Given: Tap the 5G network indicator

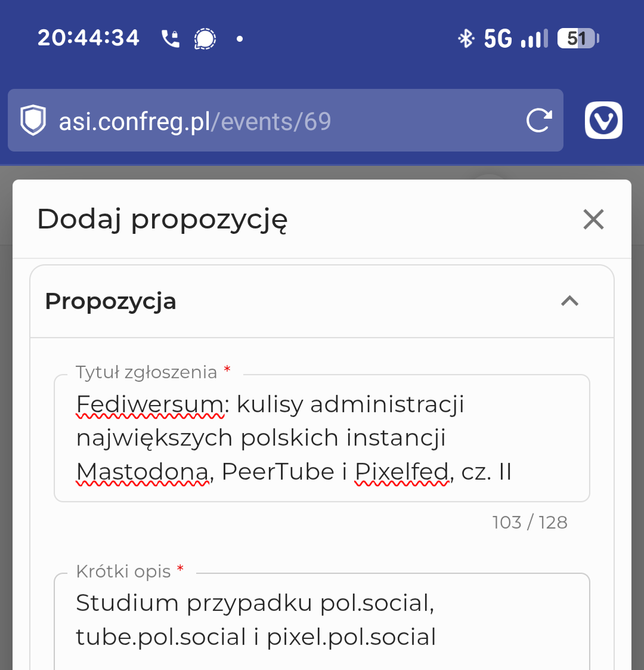Looking at the screenshot, I should pyautogui.click(x=499, y=38).
